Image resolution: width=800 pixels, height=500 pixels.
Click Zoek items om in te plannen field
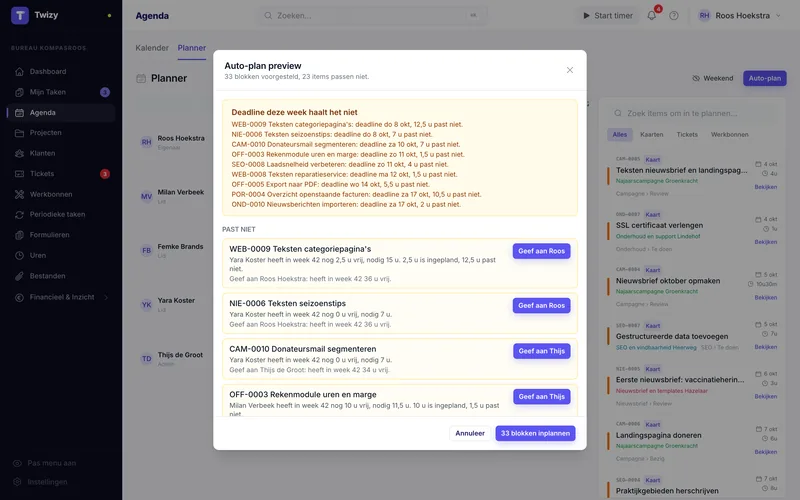pyautogui.click(x=694, y=113)
